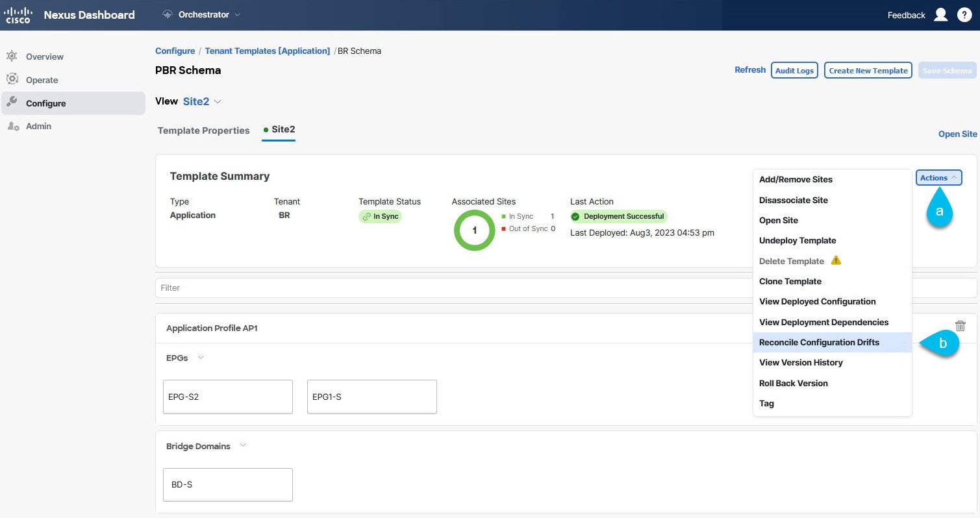
Task: Collapse the Bridge Domains section chevron
Action: pyautogui.click(x=243, y=446)
